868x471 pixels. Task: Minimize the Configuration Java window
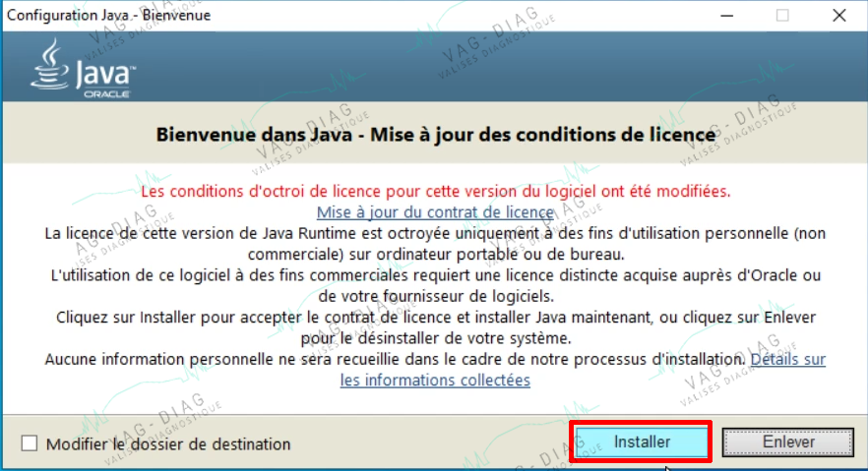(727, 16)
